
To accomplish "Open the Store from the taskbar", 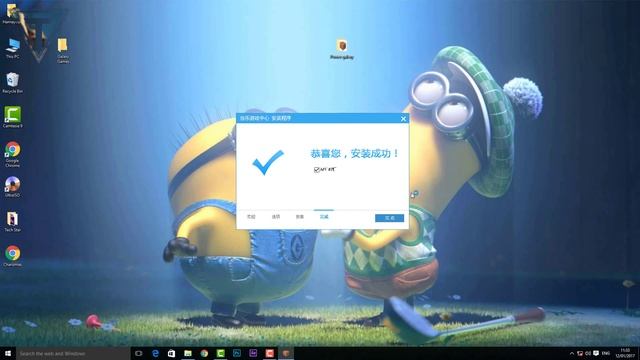I will pyautogui.click(x=171, y=353).
